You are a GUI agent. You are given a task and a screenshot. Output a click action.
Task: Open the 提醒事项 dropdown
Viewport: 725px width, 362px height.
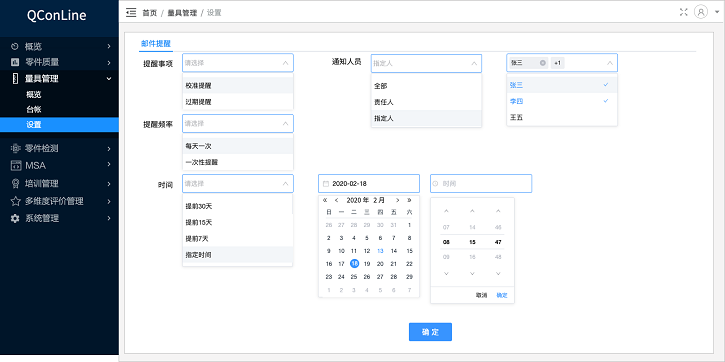(238, 63)
